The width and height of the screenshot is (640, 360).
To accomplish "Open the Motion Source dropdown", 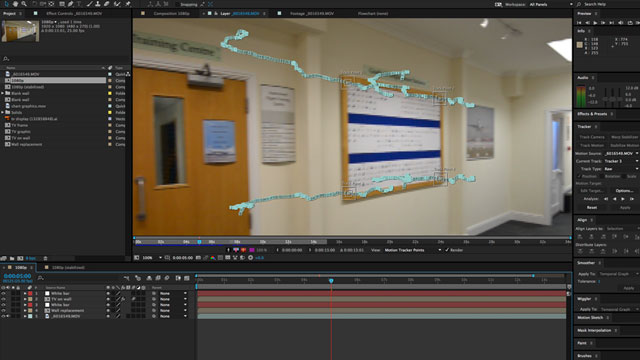I will 621,153.
